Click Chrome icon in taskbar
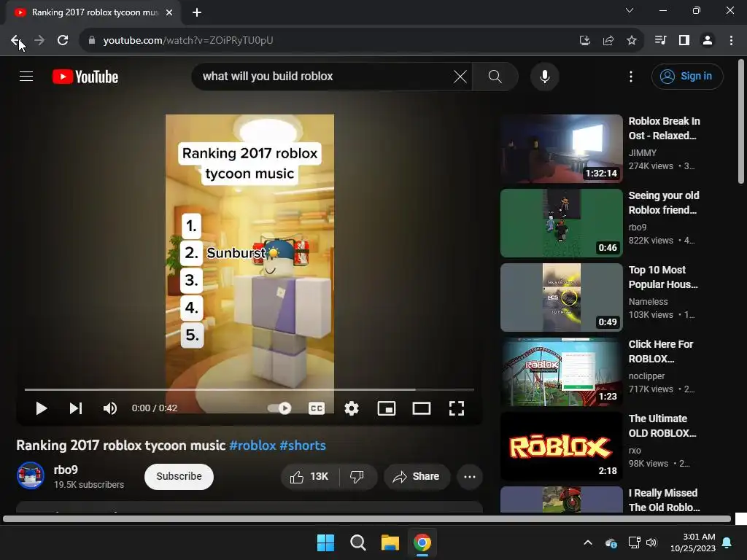Screen dimensions: 747x560 422,542
